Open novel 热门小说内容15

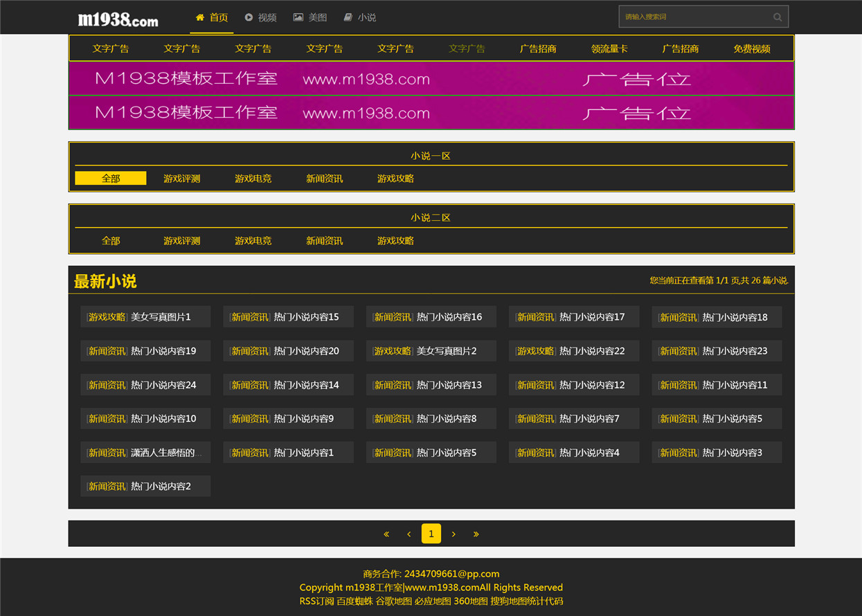[289, 317]
